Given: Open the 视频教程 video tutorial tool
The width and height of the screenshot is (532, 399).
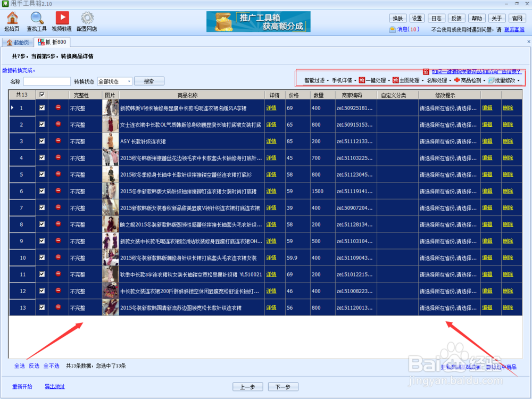Looking at the screenshot, I should (x=62, y=20).
